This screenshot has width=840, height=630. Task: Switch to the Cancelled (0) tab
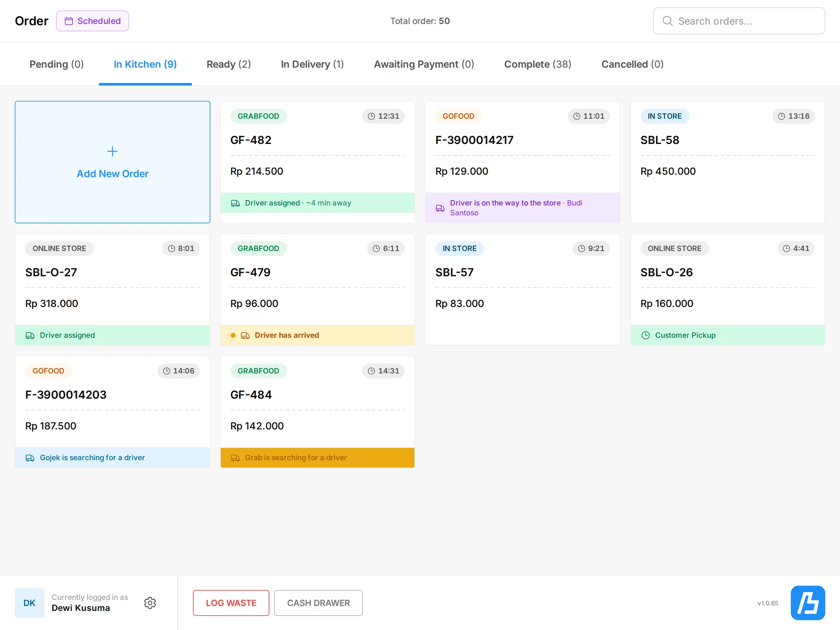click(x=632, y=64)
